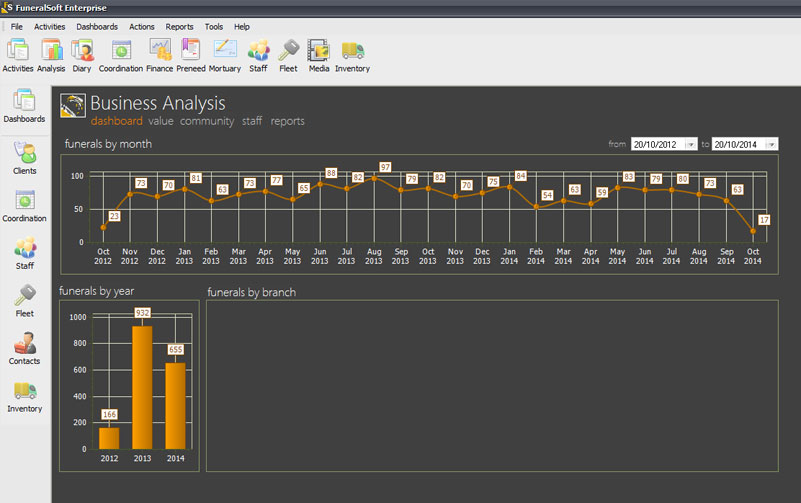801x503 pixels.
Task: Open the Activities menu
Action: point(50,27)
